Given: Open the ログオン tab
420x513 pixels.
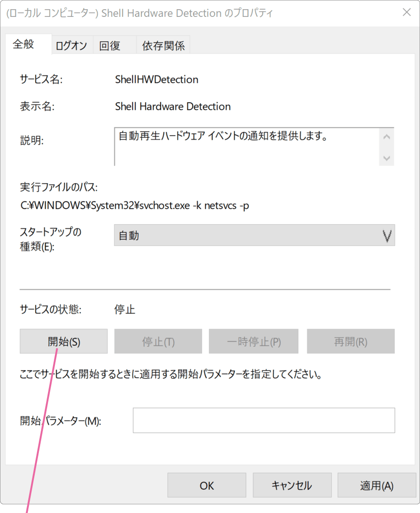Looking at the screenshot, I should 72,46.
